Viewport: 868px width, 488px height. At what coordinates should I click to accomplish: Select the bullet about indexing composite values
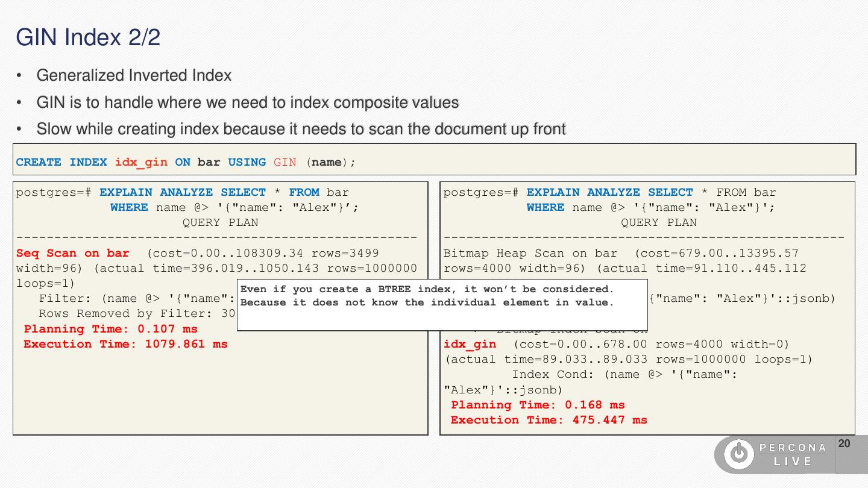click(x=247, y=103)
